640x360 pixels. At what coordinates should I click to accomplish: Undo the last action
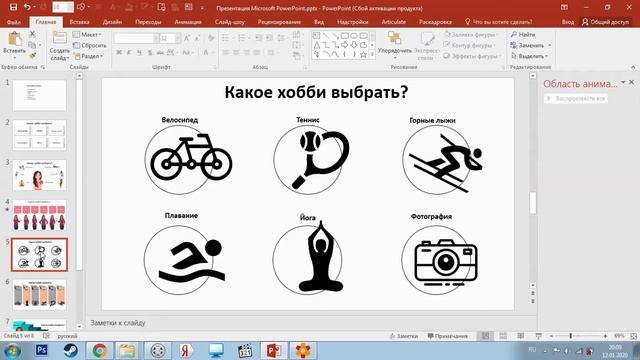(27, 7)
